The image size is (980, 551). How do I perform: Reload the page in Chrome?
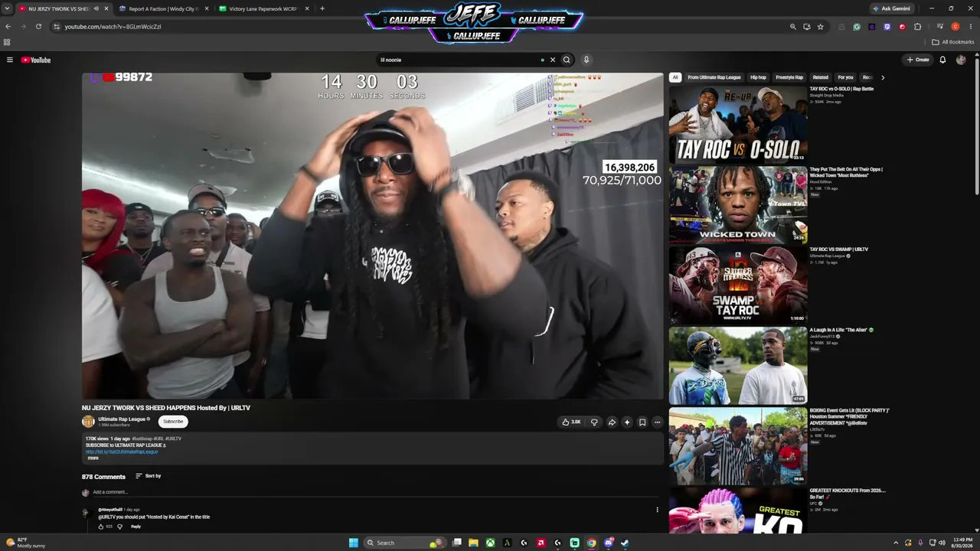38,27
